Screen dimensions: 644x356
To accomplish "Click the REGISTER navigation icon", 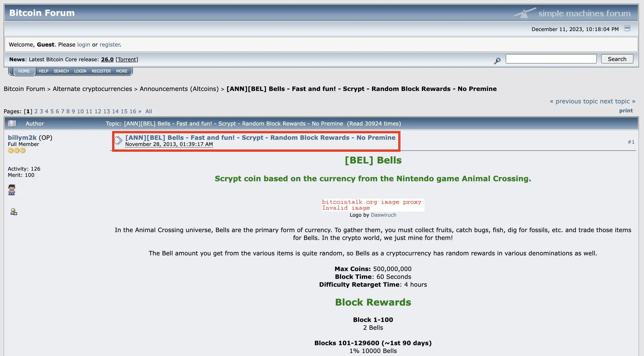I will (101, 71).
